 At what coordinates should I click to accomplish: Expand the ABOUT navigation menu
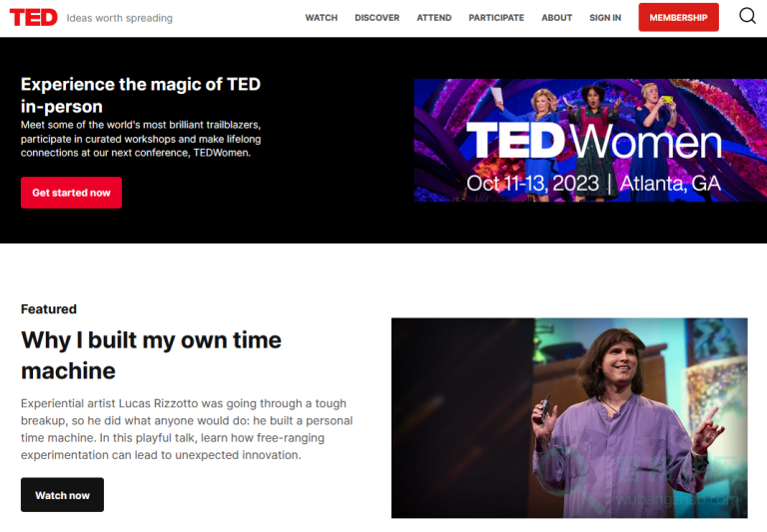tap(556, 18)
